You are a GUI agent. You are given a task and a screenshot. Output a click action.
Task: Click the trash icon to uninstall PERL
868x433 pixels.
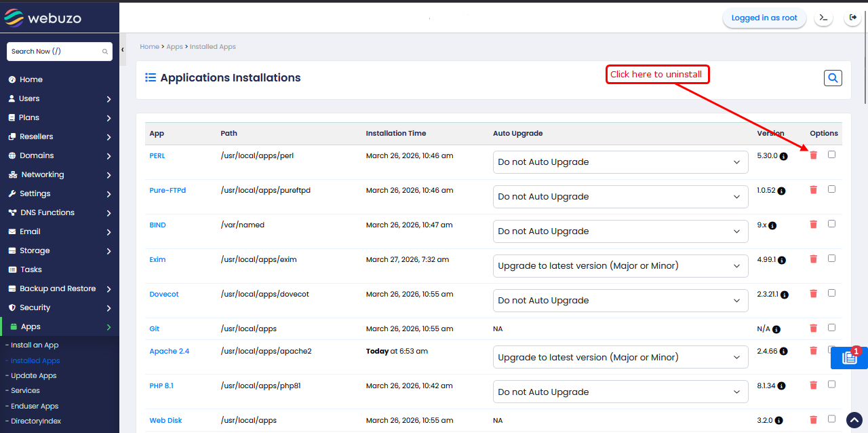coord(813,155)
